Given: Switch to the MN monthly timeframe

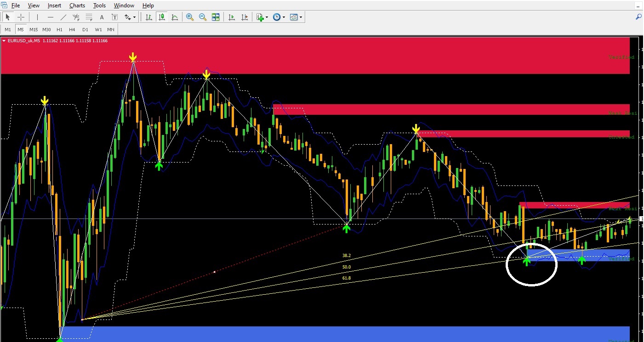Looking at the screenshot, I should click(x=111, y=29).
